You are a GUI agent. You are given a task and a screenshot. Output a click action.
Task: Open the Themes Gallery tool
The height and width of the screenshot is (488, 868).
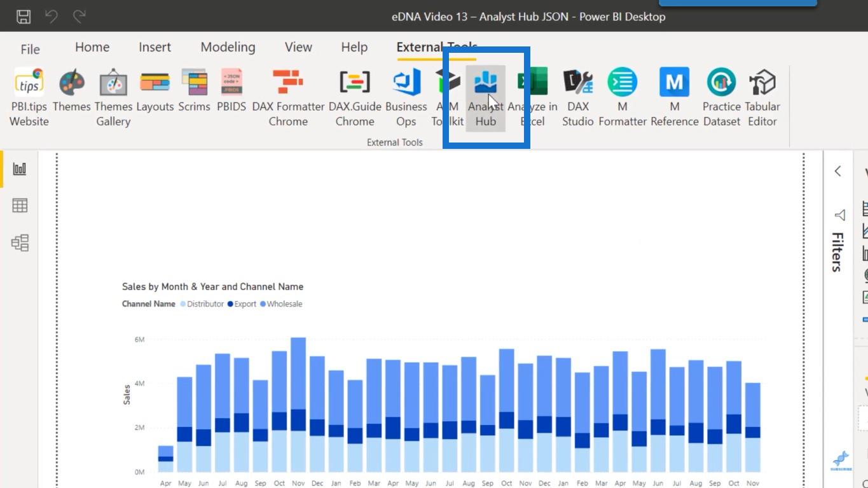(113, 97)
